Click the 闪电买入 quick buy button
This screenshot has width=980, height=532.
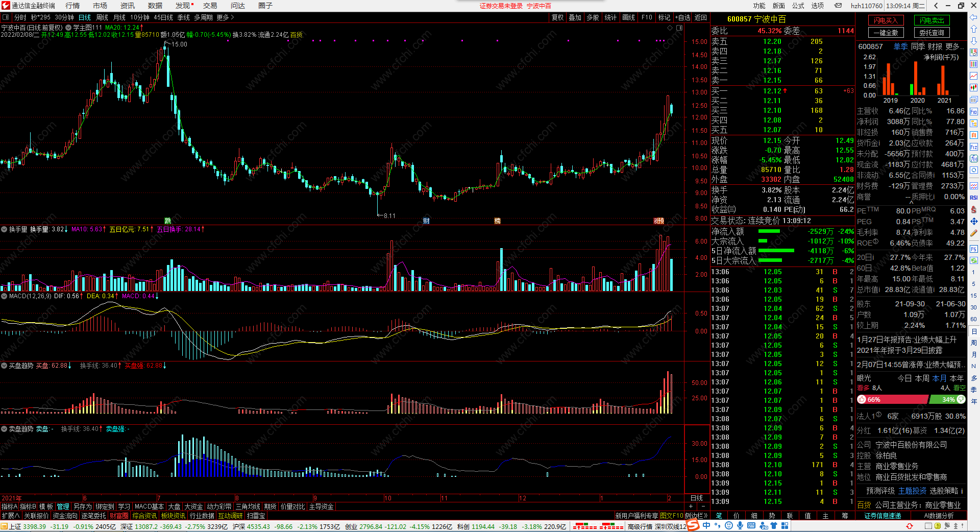886,20
